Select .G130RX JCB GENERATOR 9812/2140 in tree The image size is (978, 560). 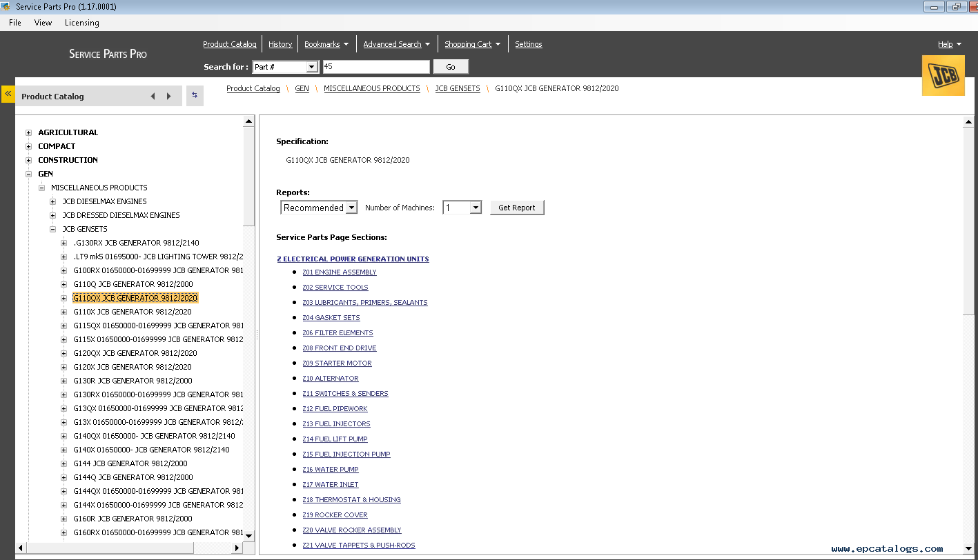pyautogui.click(x=137, y=243)
